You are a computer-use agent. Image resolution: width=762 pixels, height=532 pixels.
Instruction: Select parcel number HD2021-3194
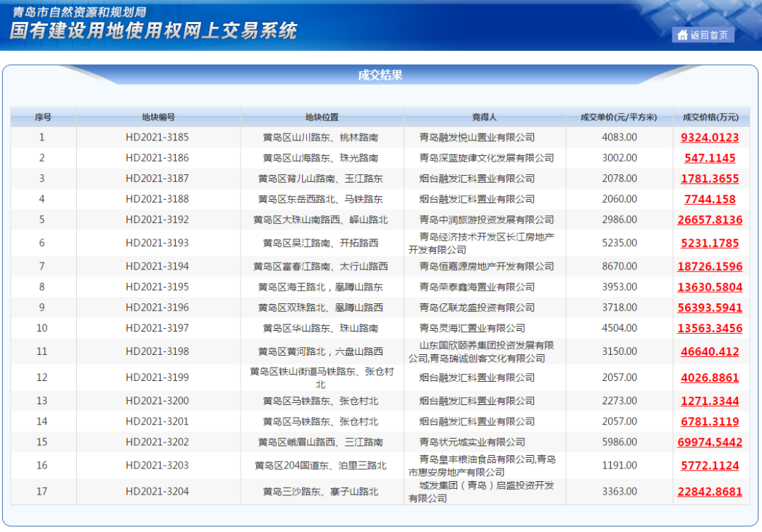[x=157, y=266]
